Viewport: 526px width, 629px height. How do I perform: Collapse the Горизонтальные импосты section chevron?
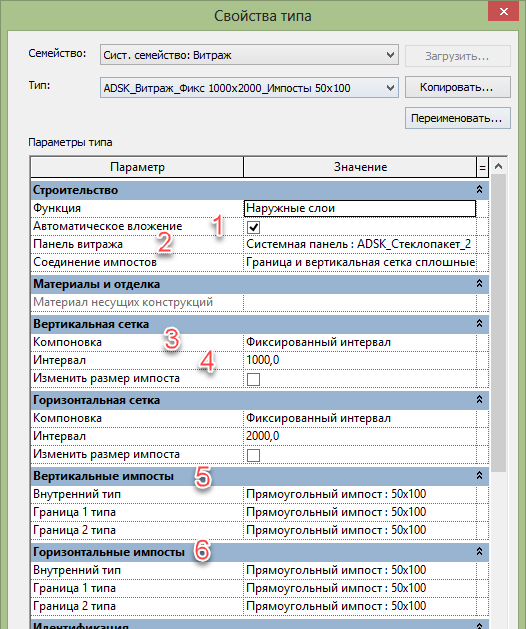pos(479,552)
